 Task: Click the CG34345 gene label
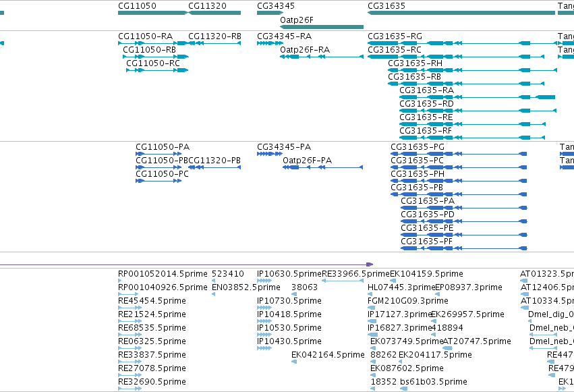tap(276, 6)
